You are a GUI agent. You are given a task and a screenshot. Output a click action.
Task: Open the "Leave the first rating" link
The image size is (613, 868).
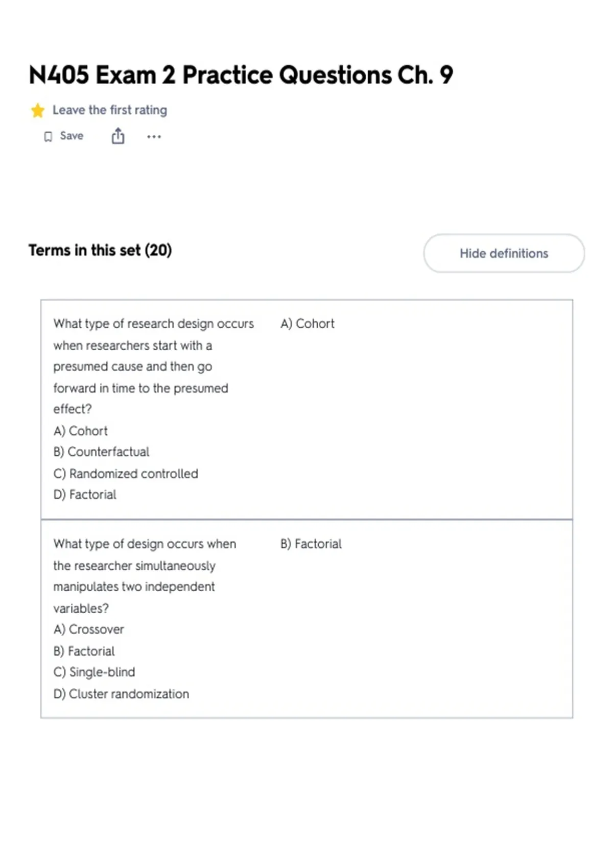(110, 110)
